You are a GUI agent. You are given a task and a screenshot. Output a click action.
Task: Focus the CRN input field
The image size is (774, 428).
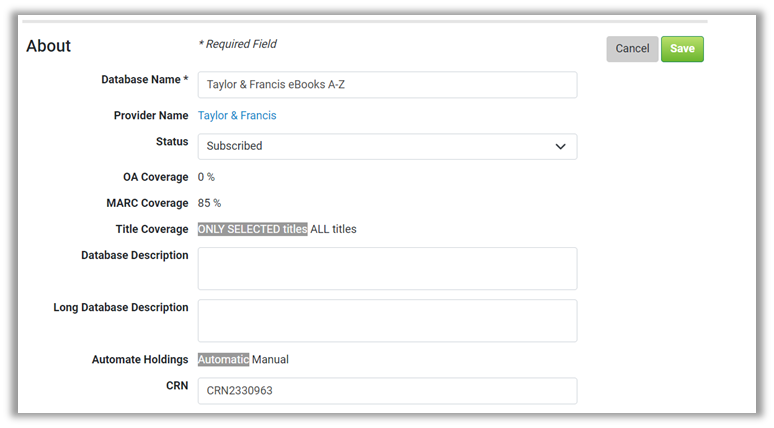[x=387, y=391]
